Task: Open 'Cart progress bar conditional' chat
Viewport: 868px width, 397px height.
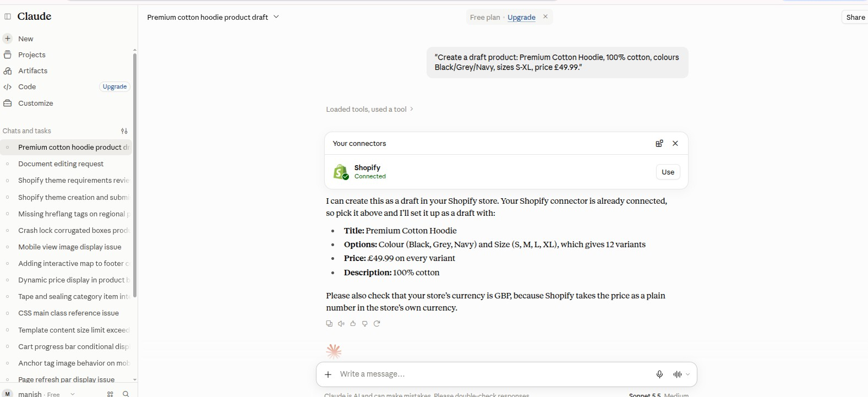Action: pos(67,346)
